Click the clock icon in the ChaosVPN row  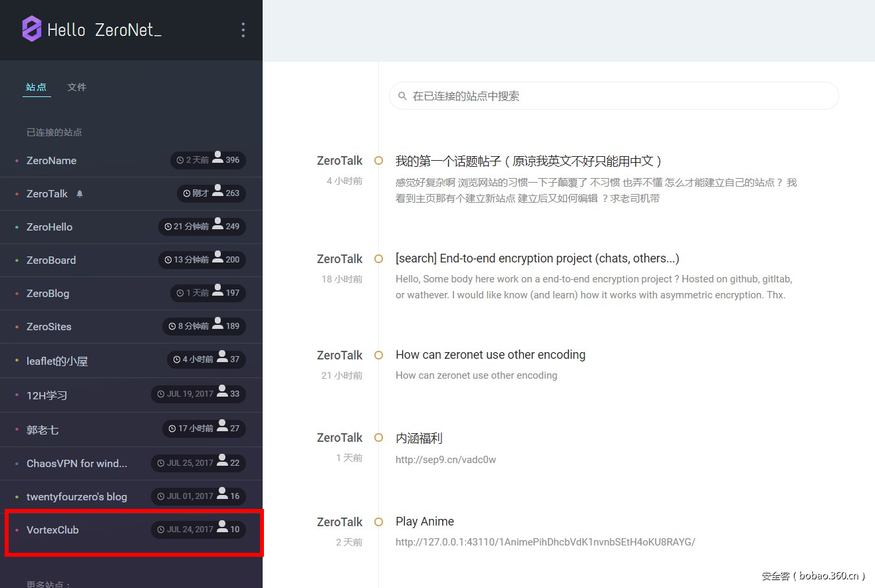[161, 463]
